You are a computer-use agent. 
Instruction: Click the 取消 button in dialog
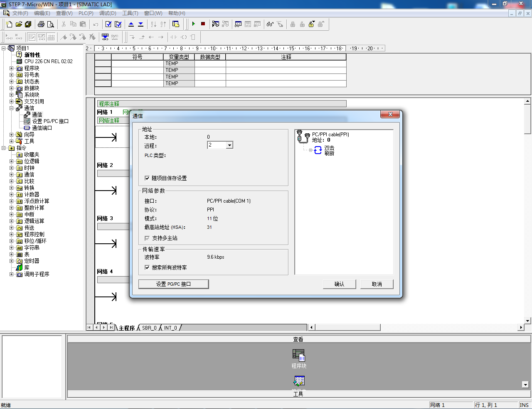(377, 284)
